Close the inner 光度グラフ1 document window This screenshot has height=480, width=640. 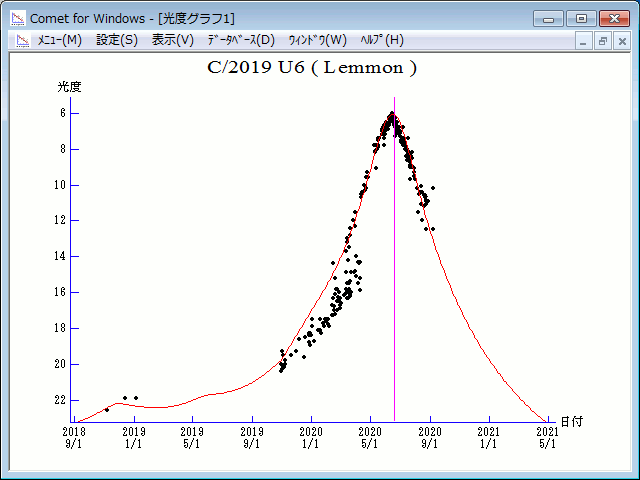621,41
